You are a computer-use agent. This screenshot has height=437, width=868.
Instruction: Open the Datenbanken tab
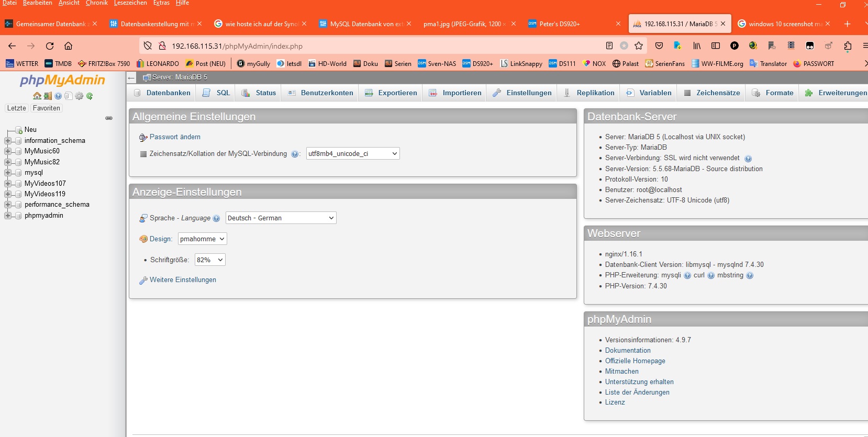pyautogui.click(x=162, y=93)
